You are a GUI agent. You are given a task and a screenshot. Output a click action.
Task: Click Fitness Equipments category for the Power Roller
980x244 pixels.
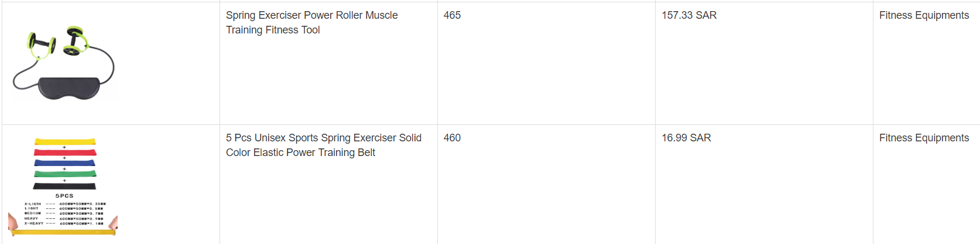click(x=924, y=16)
